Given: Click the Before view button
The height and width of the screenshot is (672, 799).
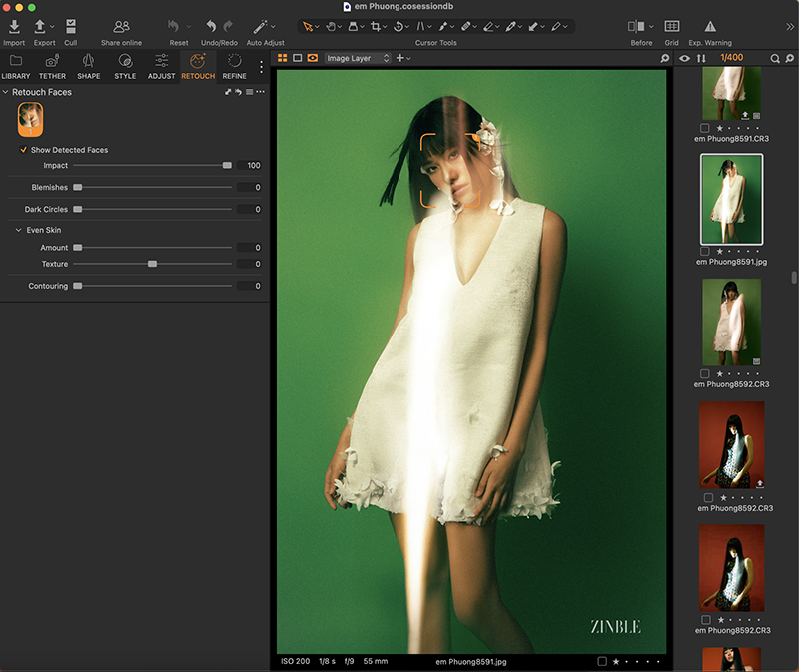Looking at the screenshot, I should pyautogui.click(x=636, y=27).
